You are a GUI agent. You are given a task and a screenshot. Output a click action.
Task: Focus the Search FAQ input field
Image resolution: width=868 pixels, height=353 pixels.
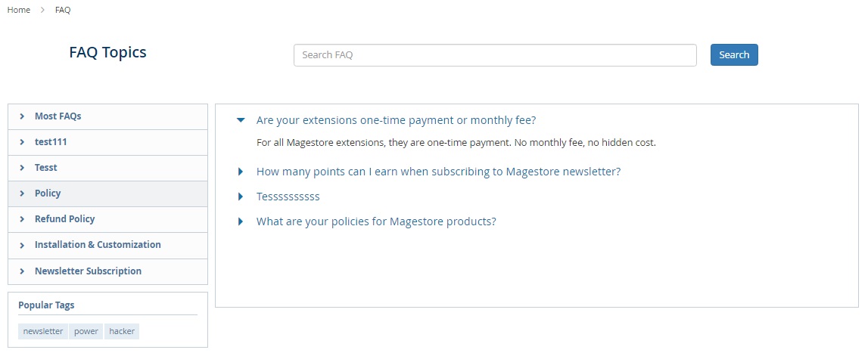click(x=495, y=55)
